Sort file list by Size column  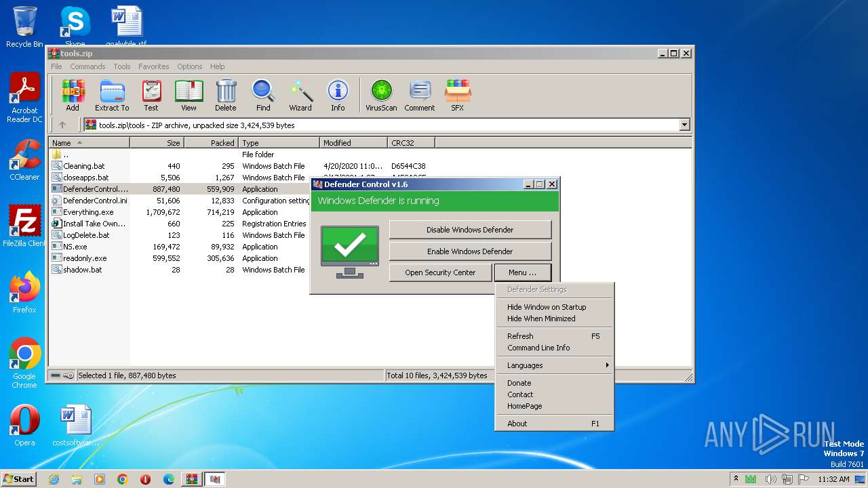(157, 143)
